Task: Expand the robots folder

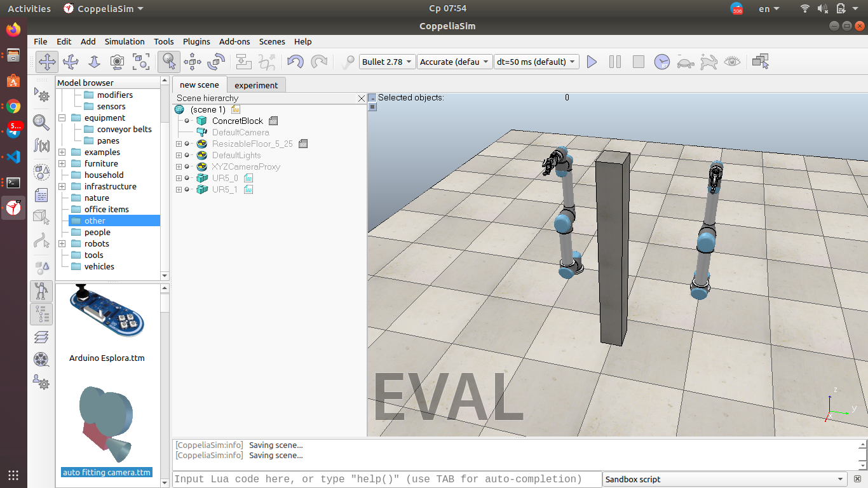Action: 62,243
